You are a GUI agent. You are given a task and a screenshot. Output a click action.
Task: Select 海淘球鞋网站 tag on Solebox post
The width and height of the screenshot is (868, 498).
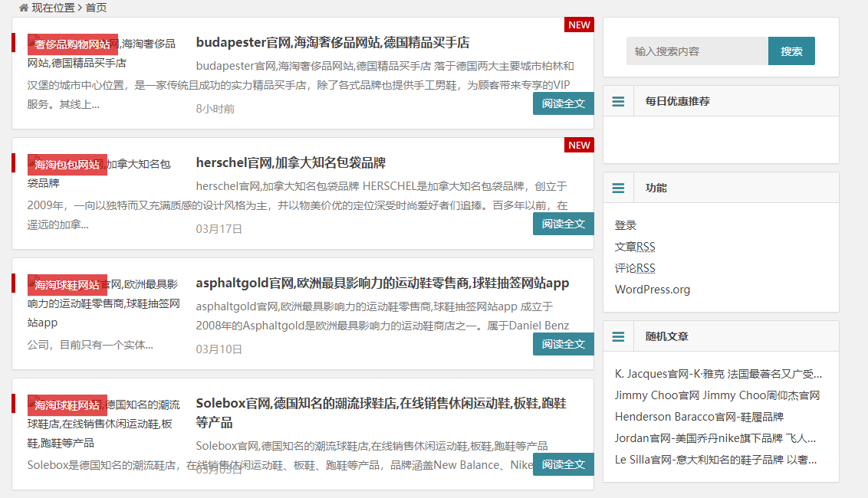[67, 405]
